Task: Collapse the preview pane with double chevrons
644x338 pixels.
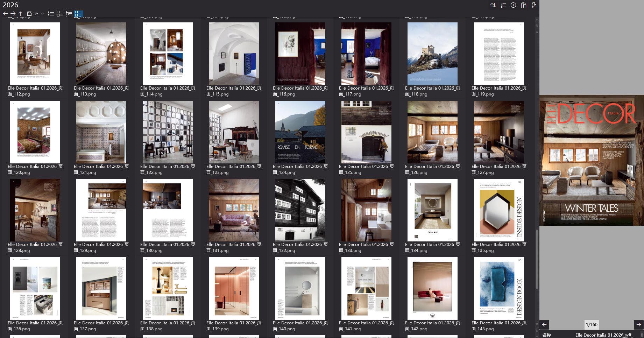Action: (x=537, y=25)
